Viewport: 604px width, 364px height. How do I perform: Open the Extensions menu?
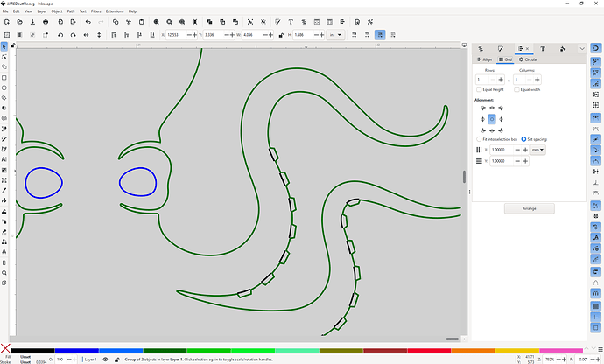pos(115,11)
